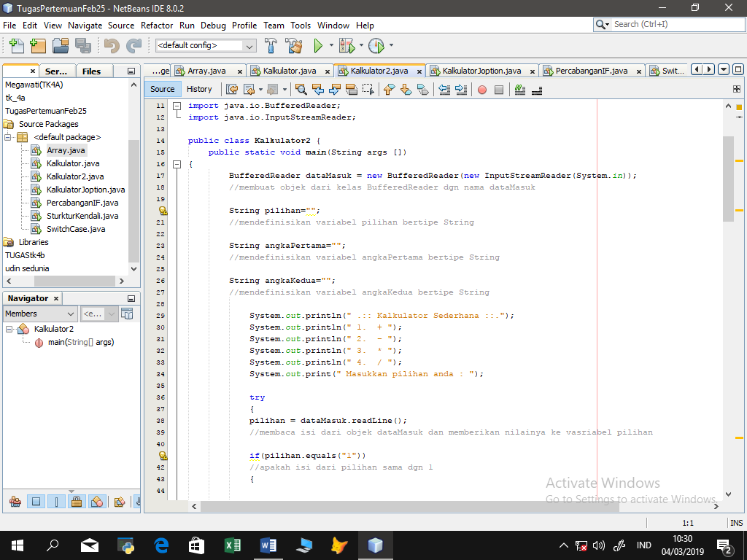The image size is (747, 560).
Task: Open the default config dropdown
Action: 250,44
